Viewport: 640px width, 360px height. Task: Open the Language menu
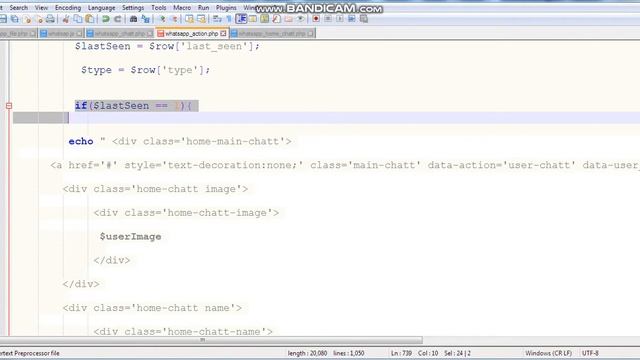click(x=102, y=7)
